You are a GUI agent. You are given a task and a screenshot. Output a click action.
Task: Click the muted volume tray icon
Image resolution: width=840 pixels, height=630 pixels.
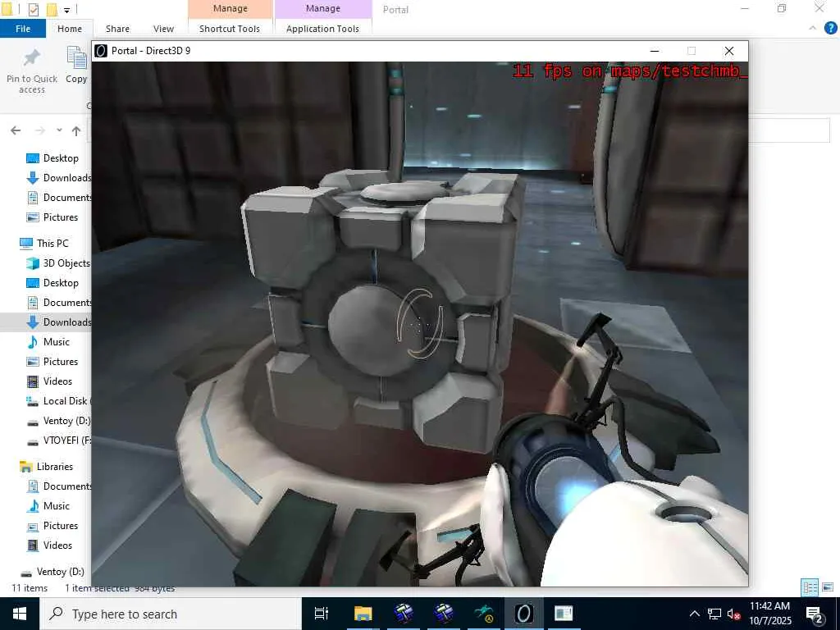coord(733,614)
